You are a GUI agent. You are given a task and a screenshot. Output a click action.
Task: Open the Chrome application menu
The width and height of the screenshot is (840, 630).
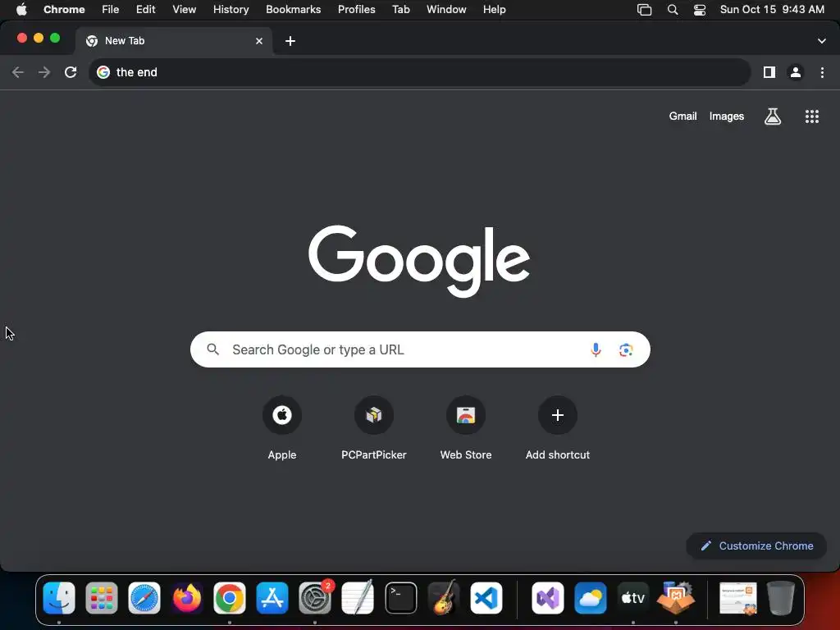click(x=64, y=9)
